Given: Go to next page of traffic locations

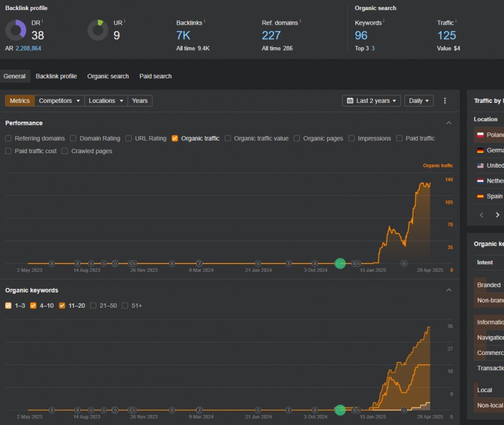Looking at the screenshot, I should (x=497, y=215).
